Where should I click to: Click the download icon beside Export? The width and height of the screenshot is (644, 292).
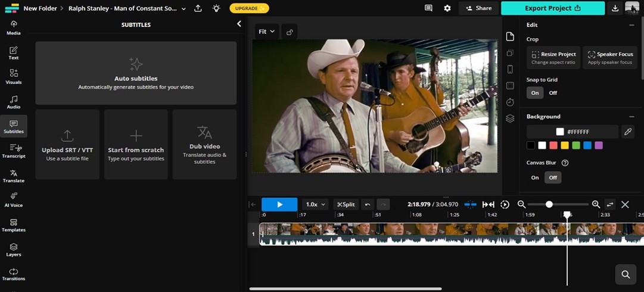click(x=615, y=8)
